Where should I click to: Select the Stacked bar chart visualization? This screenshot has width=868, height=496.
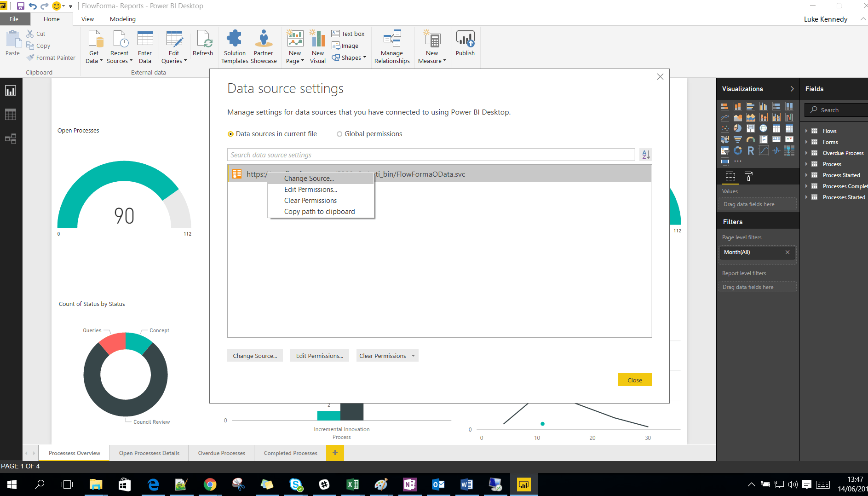pyautogui.click(x=725, y=106)
